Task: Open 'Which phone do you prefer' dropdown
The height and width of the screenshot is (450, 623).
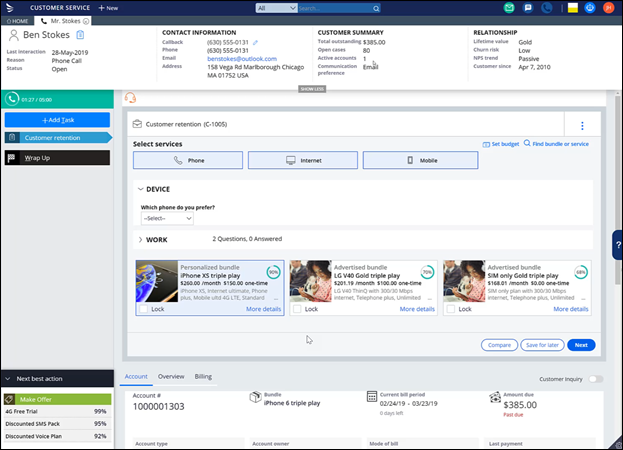Action: pos(167,218)
